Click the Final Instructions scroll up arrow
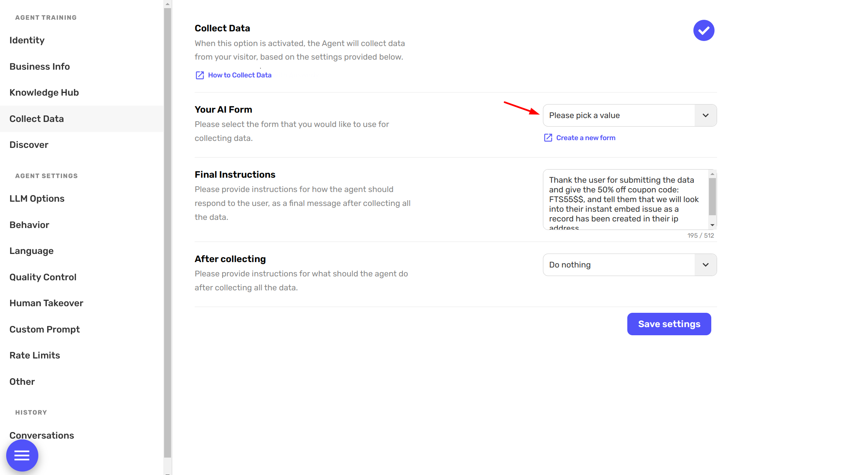The width and height of the screenshot is (868, 475). pyautogui.click(x=712, y=174)
